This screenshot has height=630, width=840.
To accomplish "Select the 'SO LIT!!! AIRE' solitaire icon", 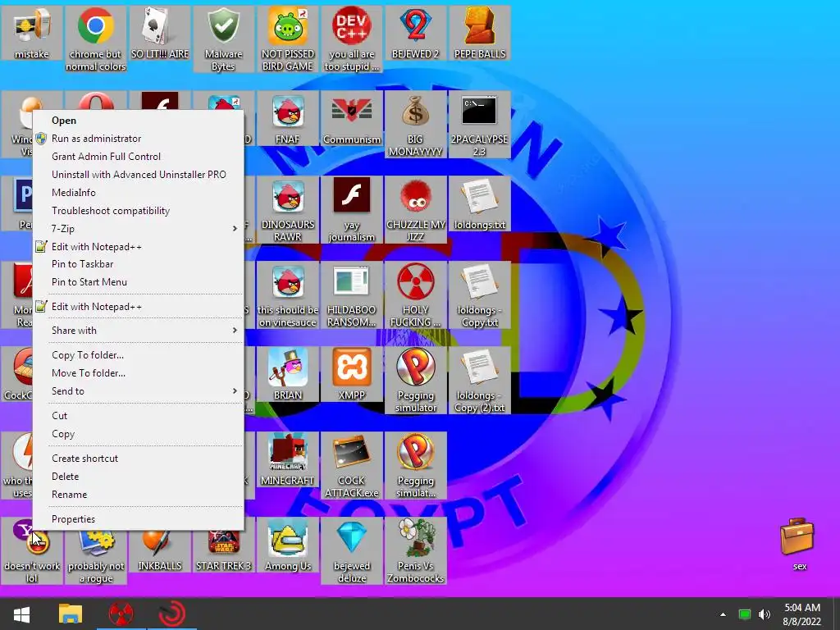I will [x=160, y=33].
